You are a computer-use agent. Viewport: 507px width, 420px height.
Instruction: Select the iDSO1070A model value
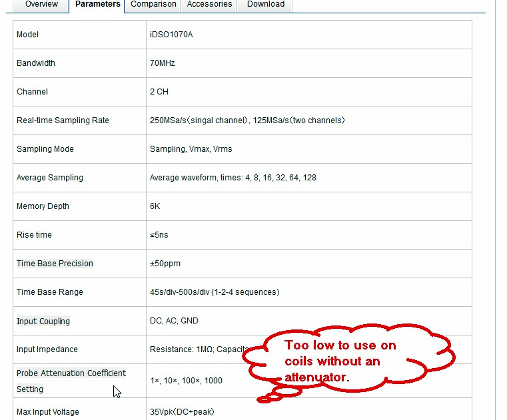click(x=171, y=35)
